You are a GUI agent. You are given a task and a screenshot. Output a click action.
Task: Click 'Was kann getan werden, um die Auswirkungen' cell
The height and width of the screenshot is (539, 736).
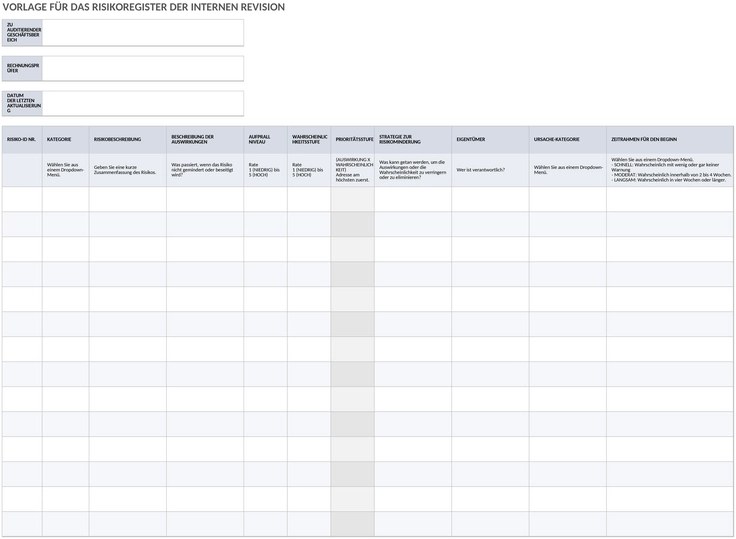click(x=413, y=170)
